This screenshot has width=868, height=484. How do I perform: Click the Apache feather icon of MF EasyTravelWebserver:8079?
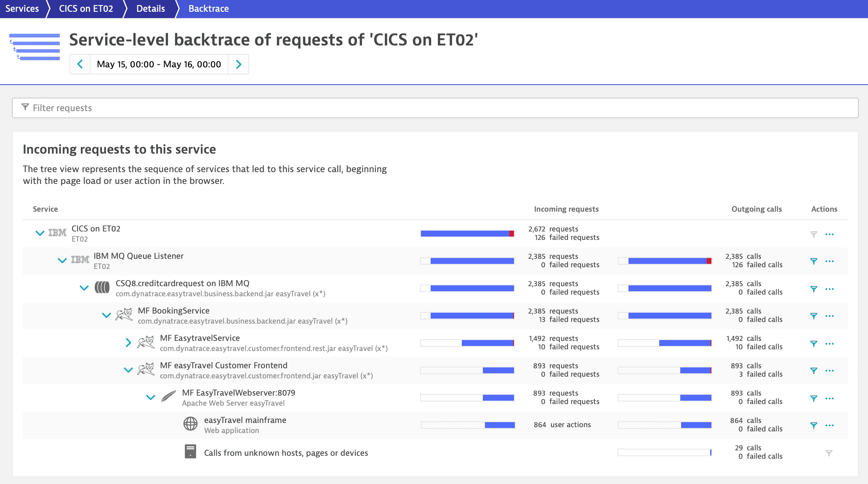pyautogui.click(x=168, y=396)
